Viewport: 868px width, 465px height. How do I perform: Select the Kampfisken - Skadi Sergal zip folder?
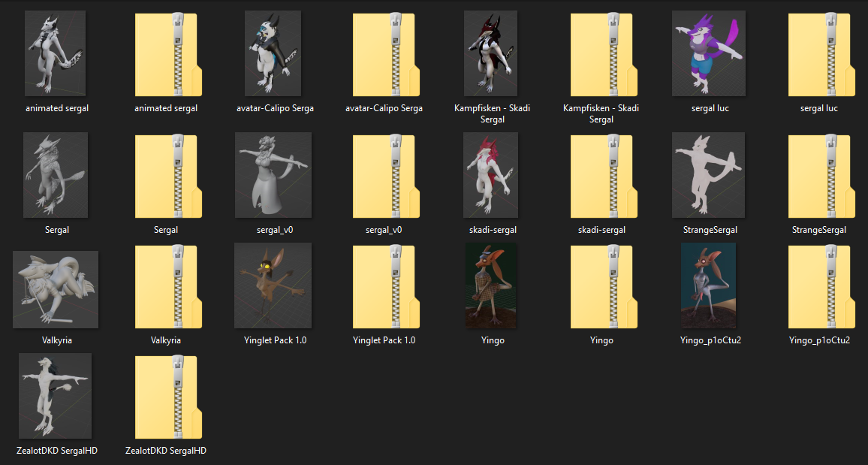click(x=604, y=55)
